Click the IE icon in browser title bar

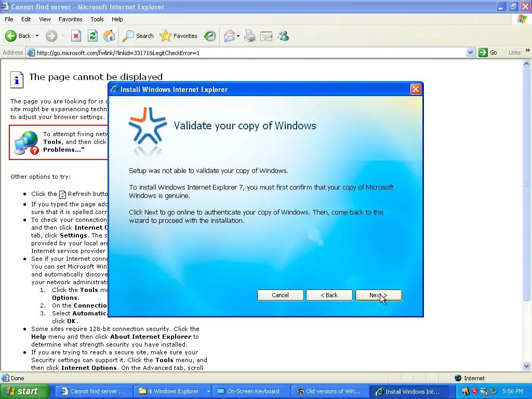[5, 6]
